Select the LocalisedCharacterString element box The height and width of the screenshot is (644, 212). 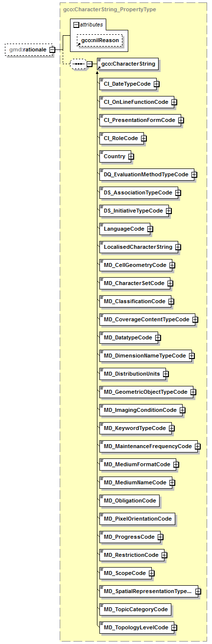click(x=139, y=247)
